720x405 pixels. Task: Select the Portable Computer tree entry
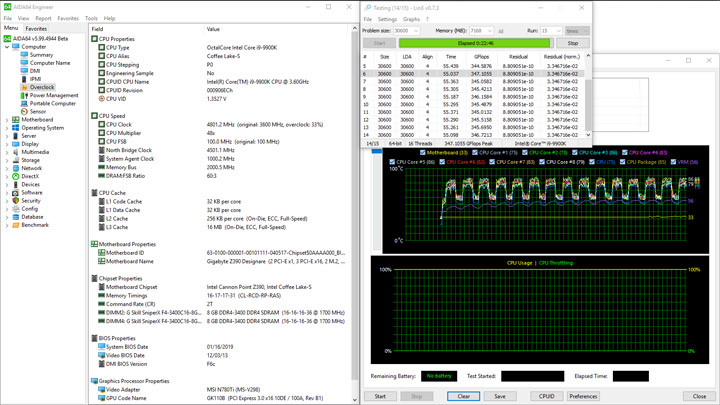(52, 103)
